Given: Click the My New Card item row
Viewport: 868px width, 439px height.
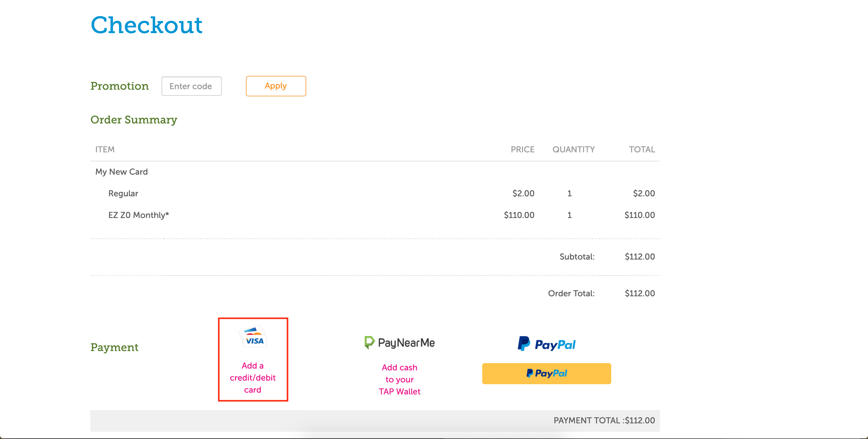Looking at the screenshot, I should click(x=121, y=172).
